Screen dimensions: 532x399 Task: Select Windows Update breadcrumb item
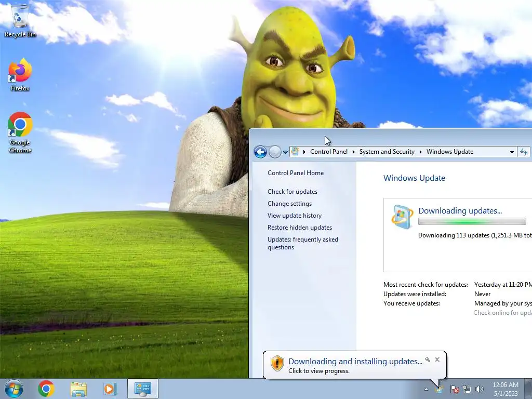450,152
